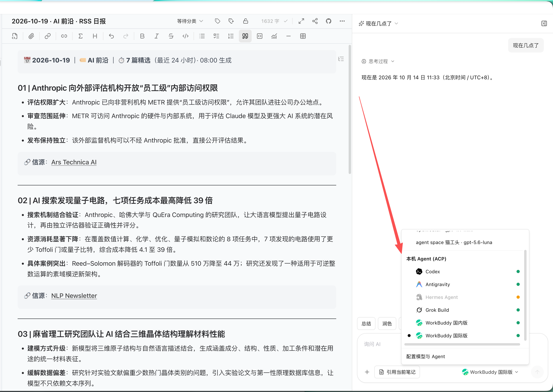Click the 总结 quick action button
Screen dimensions: 553x392
pos(366,324)
